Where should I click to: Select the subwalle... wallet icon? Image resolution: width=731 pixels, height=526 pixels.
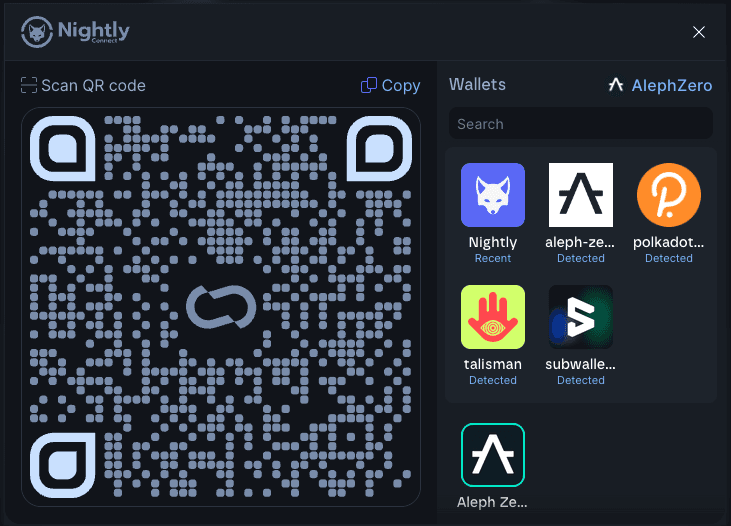tap(581, 317)
